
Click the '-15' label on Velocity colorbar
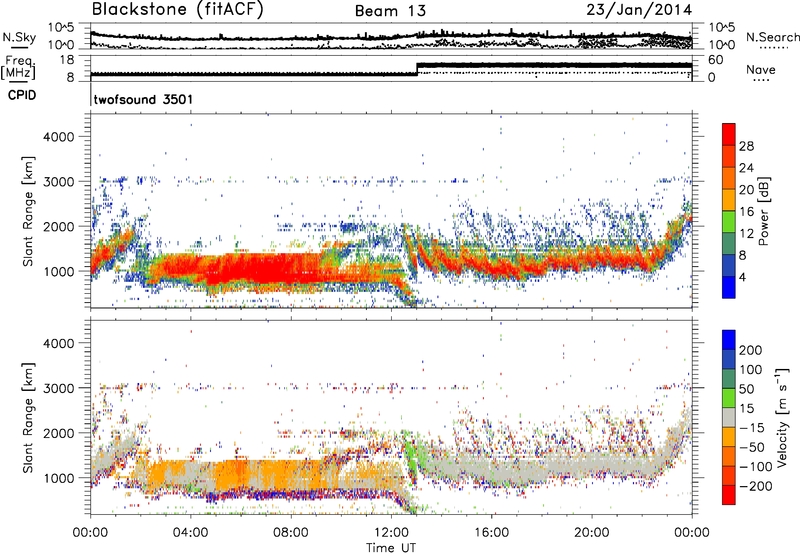pyautogui.click(x=752, y=427)
